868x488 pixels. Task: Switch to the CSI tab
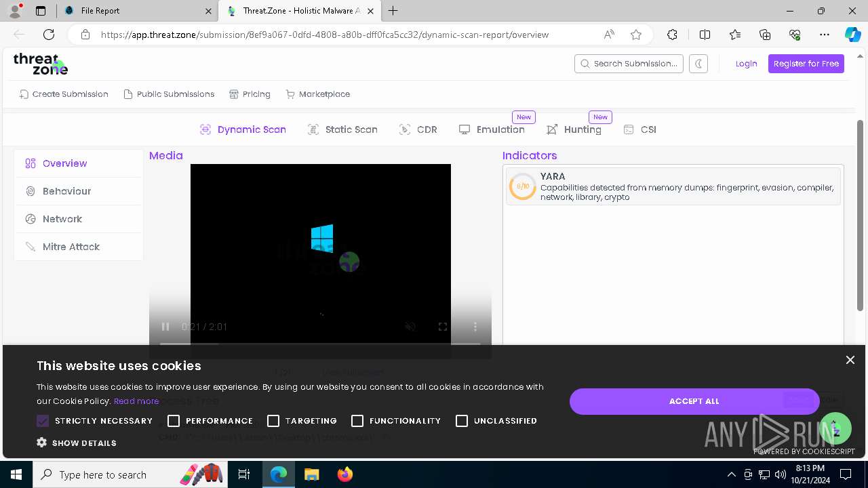click(x=639, y=129)
